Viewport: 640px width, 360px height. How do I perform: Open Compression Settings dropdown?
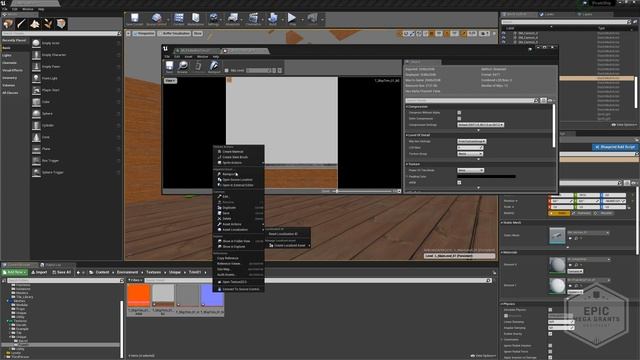(480, 124)
